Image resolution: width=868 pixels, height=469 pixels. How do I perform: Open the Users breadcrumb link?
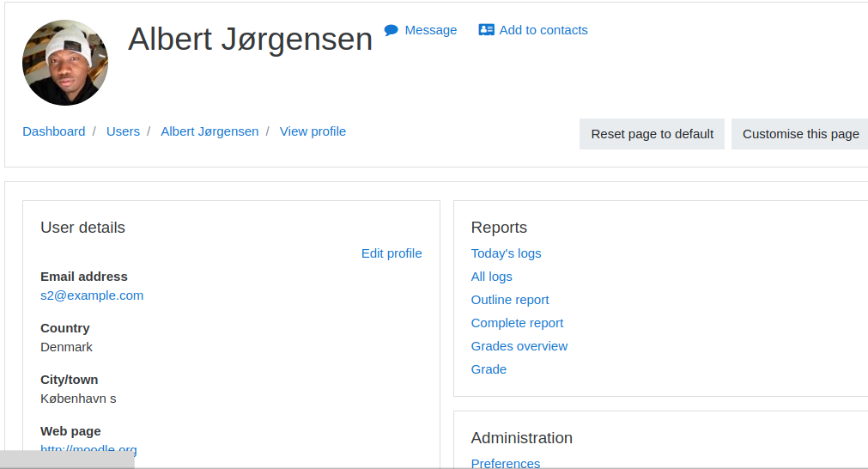click(x=123, y=131)
